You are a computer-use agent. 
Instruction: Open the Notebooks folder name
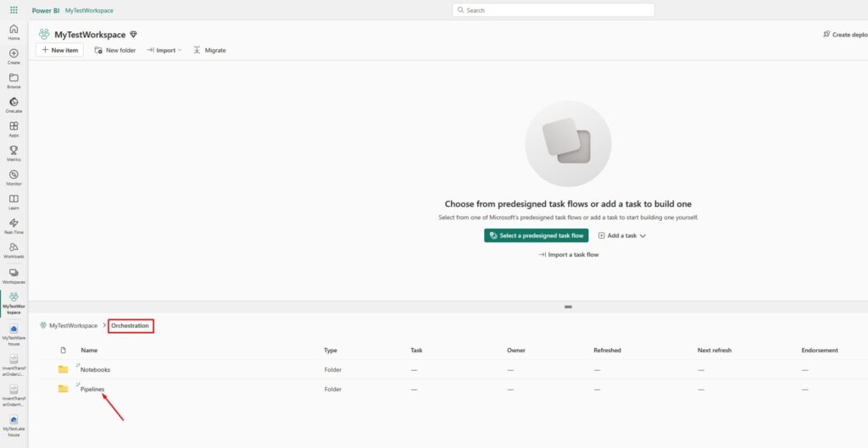pyautogui.click(x=96, y=369)
